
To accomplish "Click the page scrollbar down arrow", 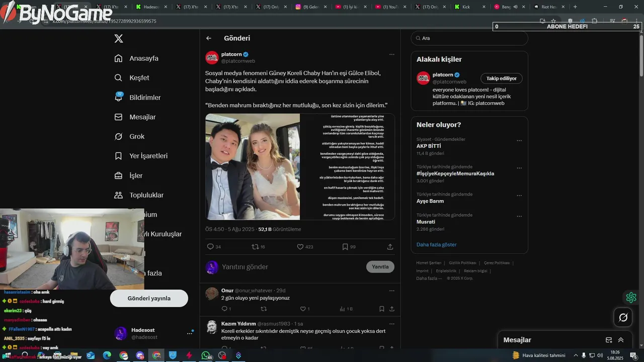I will click(x=640, y=345).
